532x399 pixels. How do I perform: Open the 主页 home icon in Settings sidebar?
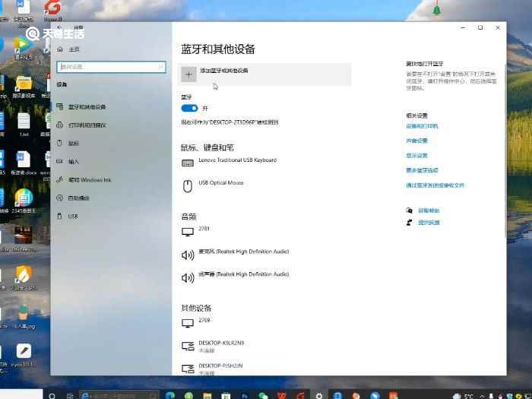[x=60, y=49]
